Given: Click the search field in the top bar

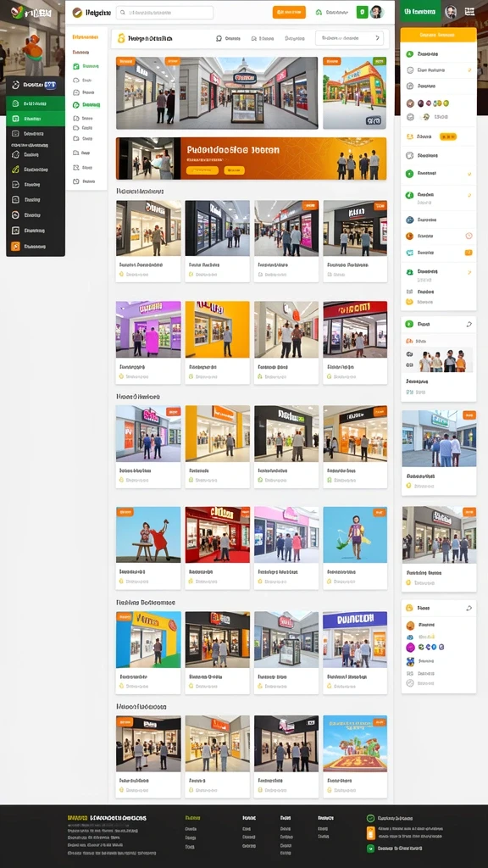Looking at the screenshot, I should point(165,12).
